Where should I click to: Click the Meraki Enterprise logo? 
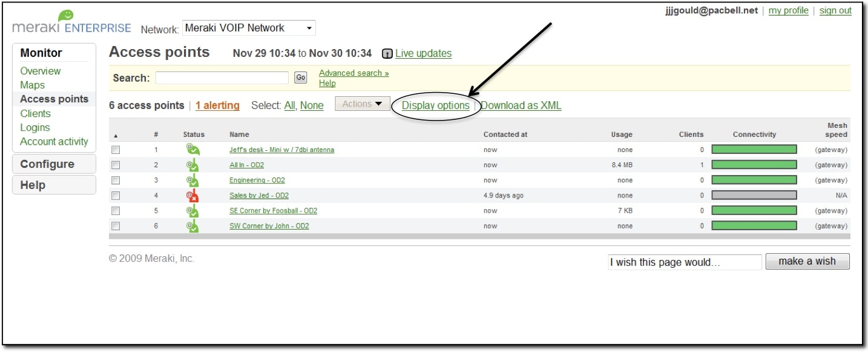pyautogui.click(x=71, y=23)
